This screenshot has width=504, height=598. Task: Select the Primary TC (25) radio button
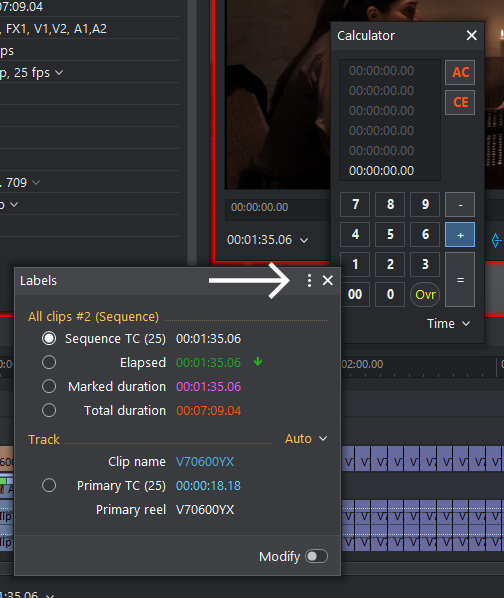coord(49,485)
